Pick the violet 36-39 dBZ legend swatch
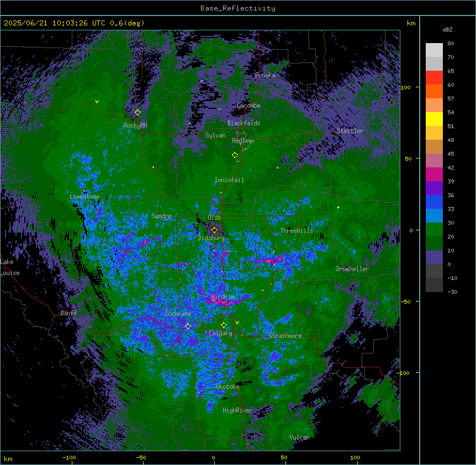Screen dimensions: 476x465 click(434, 188)
